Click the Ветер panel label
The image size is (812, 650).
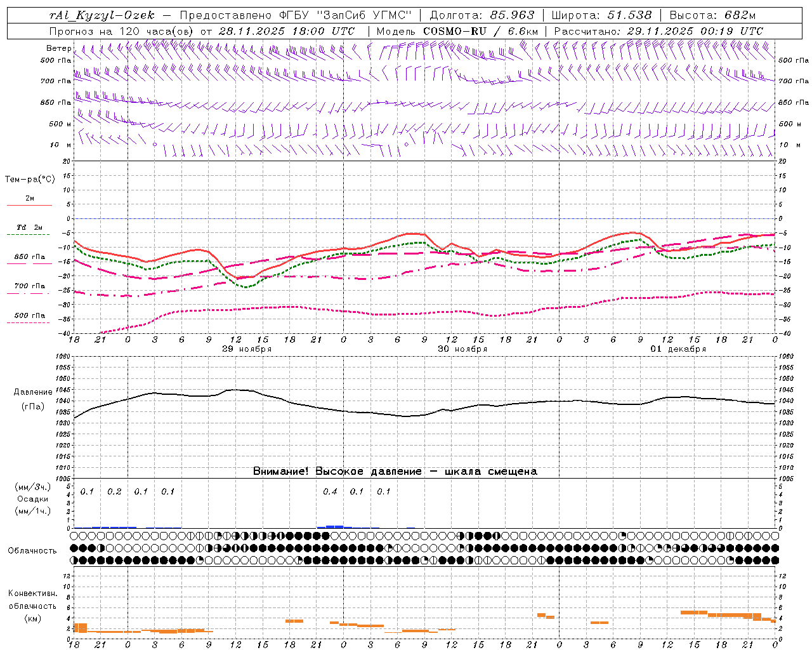coord(58,48)
